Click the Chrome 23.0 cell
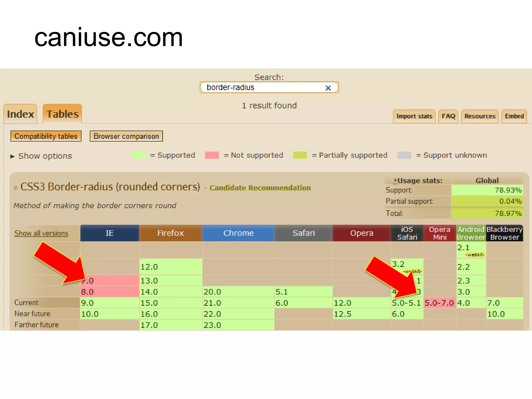Image resolution: width=532 pixels, height=399 pixels. tap(238, 325)
